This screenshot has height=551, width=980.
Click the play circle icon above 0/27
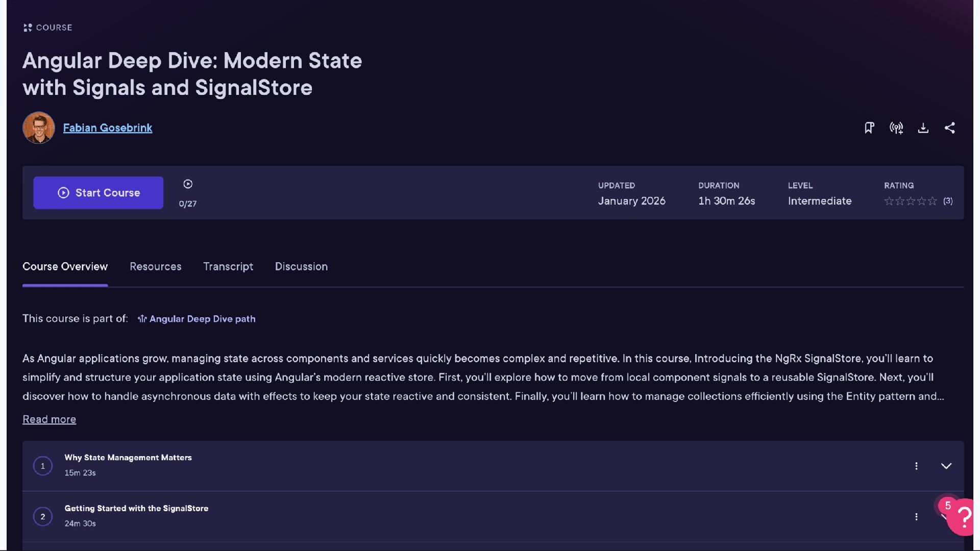click(x=188, y=184)
